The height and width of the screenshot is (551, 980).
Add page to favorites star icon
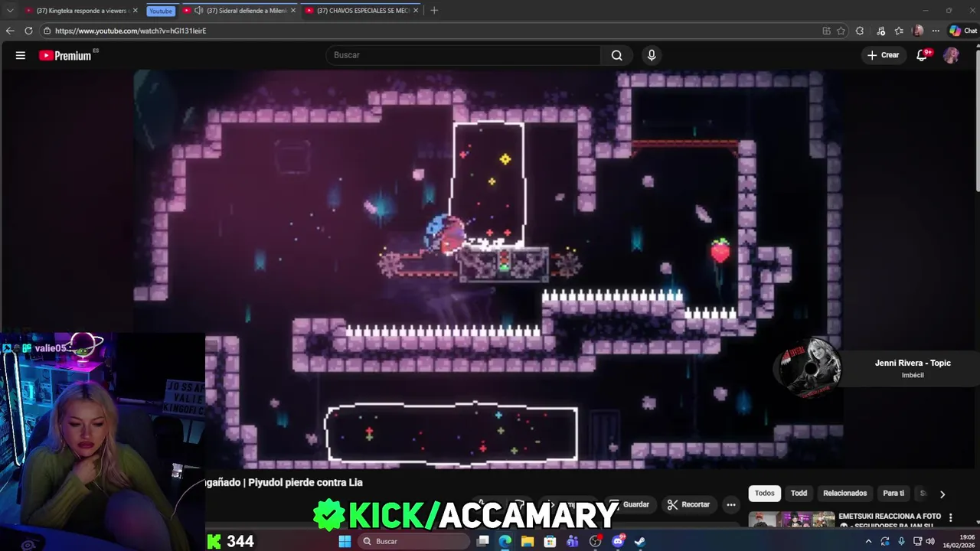841,31
